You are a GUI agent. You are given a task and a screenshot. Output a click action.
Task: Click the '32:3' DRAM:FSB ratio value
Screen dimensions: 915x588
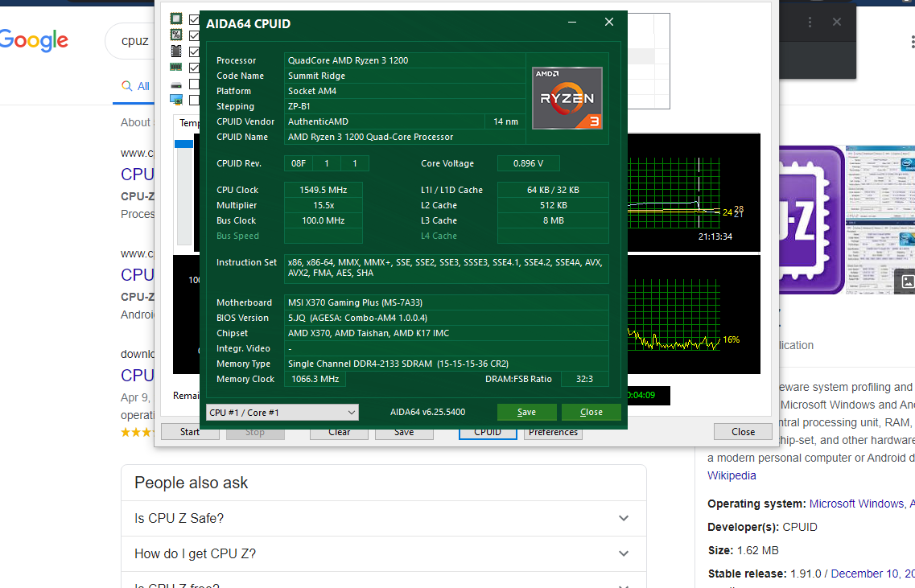click(x=584, y=379)
